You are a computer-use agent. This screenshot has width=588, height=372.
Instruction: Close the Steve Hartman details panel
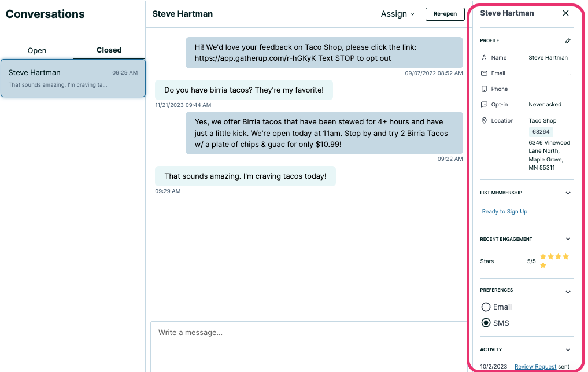(x=565, y=13)
